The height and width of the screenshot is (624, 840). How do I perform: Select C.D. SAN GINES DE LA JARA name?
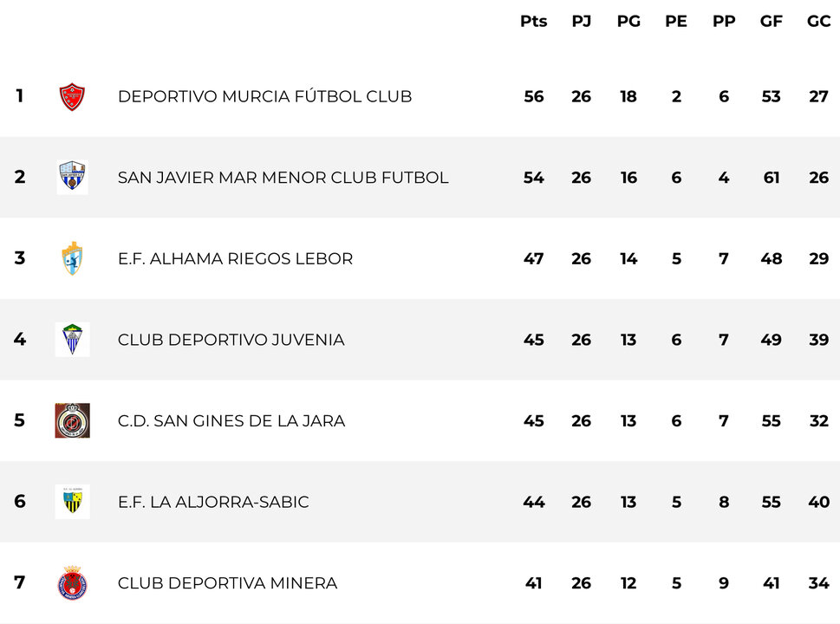[231, 421]
